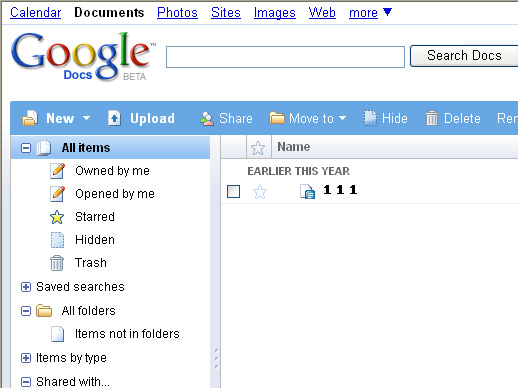The image size is (518, 388).
Task: Collapse the Shared with... node
Action: (x=26, y=382)
